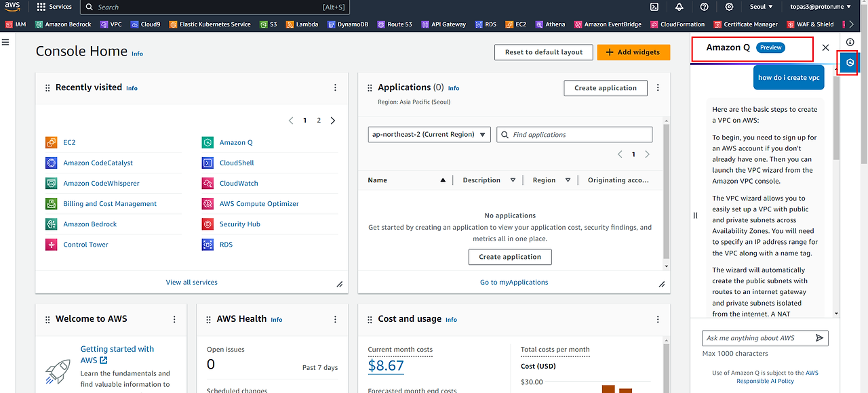Screen dimensions: 868x393
Task: Click the Add widgets button
Action: pos(633,52)
